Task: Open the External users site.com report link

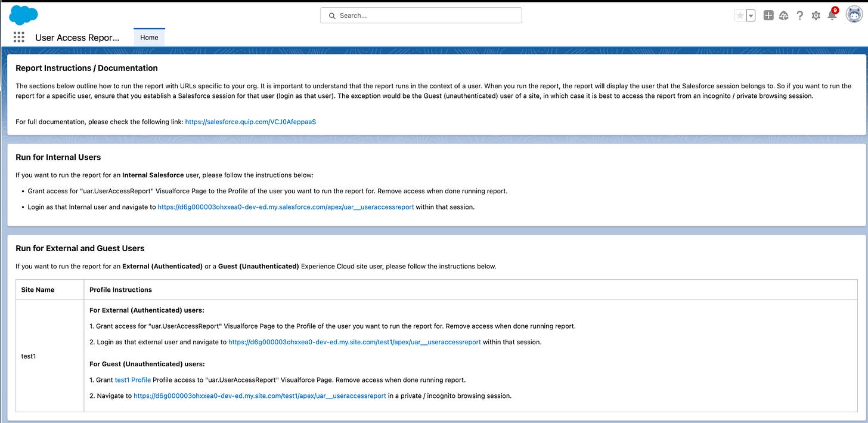Action: click(355, 342)
